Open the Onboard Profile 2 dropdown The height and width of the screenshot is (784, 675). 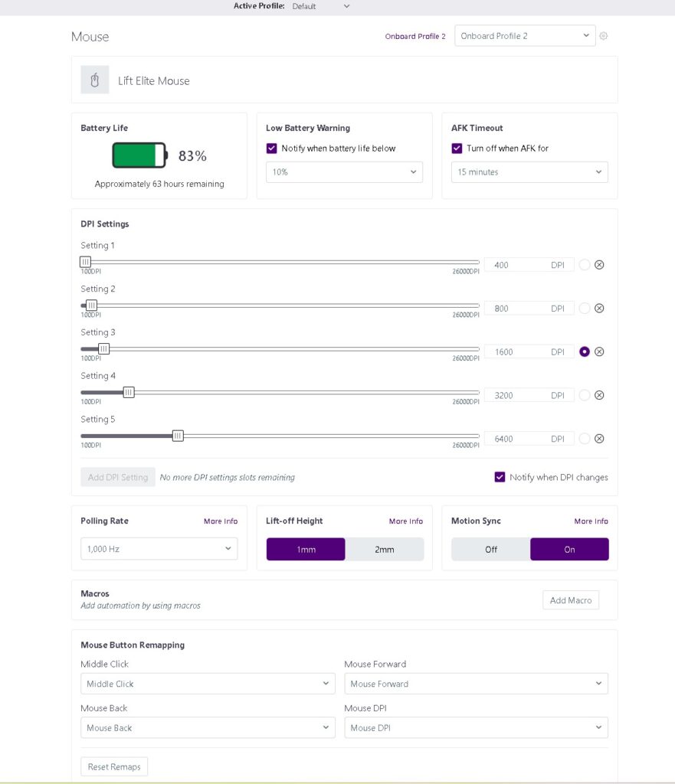pyautogui.click(x=525, y=36)
